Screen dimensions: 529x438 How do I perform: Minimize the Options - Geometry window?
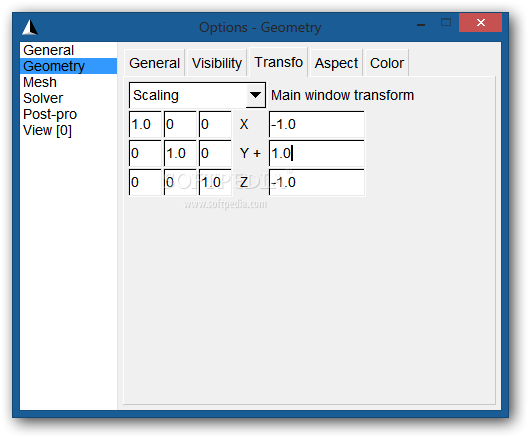pos(421,23)
